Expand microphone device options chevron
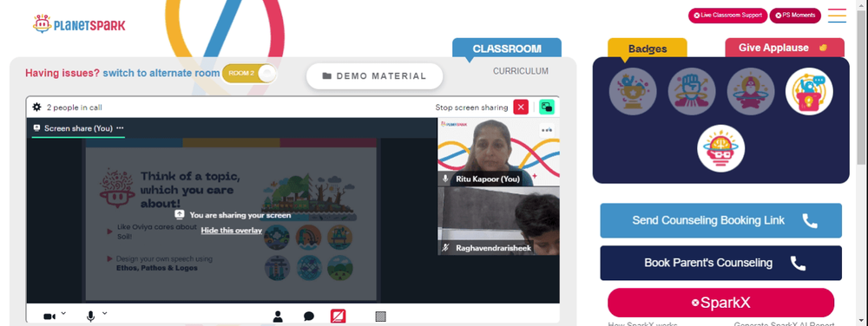 (105, 313)
